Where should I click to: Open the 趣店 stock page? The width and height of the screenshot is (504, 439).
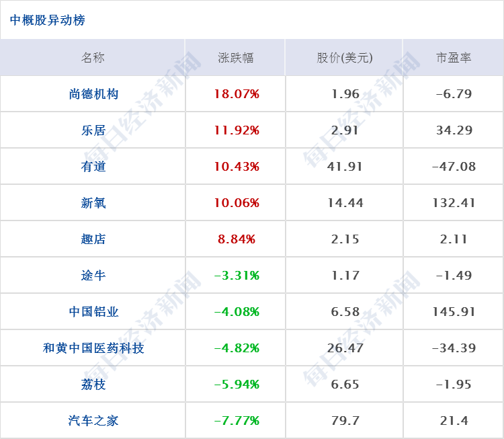[x=93, y=239]
